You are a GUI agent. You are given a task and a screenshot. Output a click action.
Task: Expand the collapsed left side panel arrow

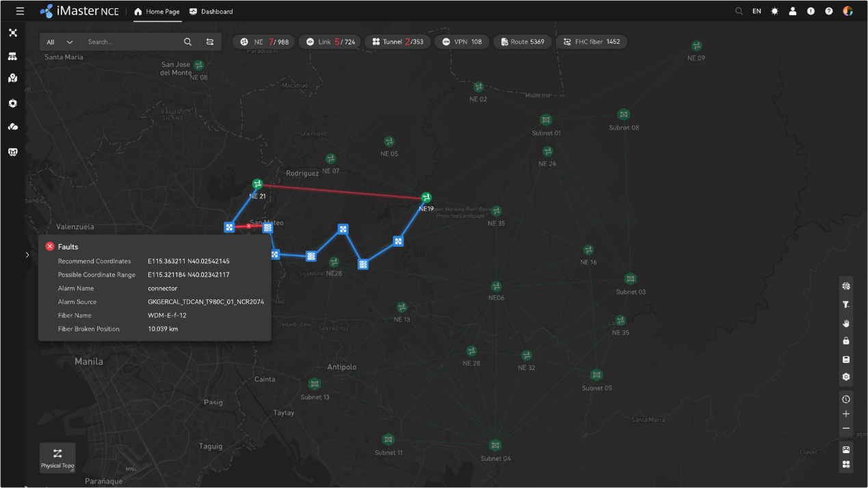tap(27, 255)
